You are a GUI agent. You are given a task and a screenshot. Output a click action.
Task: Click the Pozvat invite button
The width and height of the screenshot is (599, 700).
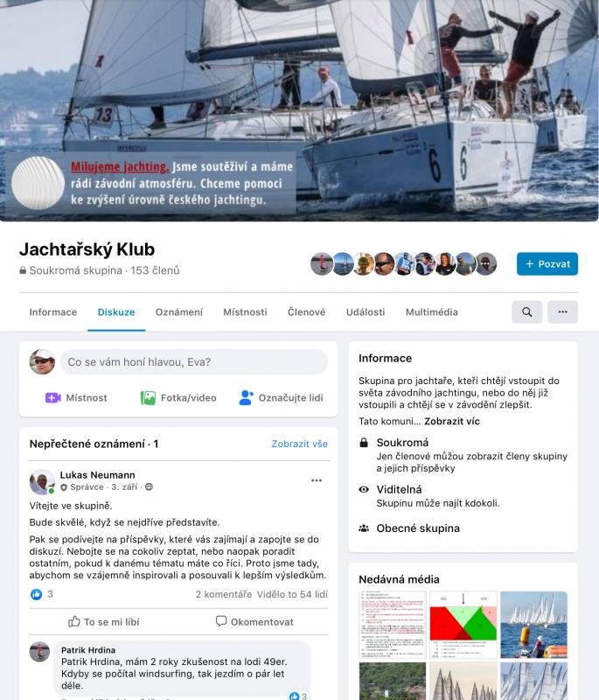coord(547,264)
